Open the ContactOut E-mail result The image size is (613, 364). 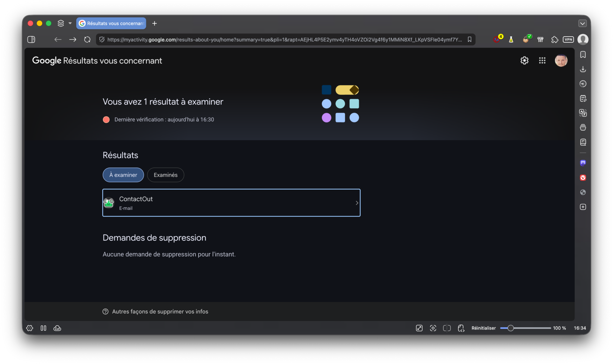(x=231, y=203)
